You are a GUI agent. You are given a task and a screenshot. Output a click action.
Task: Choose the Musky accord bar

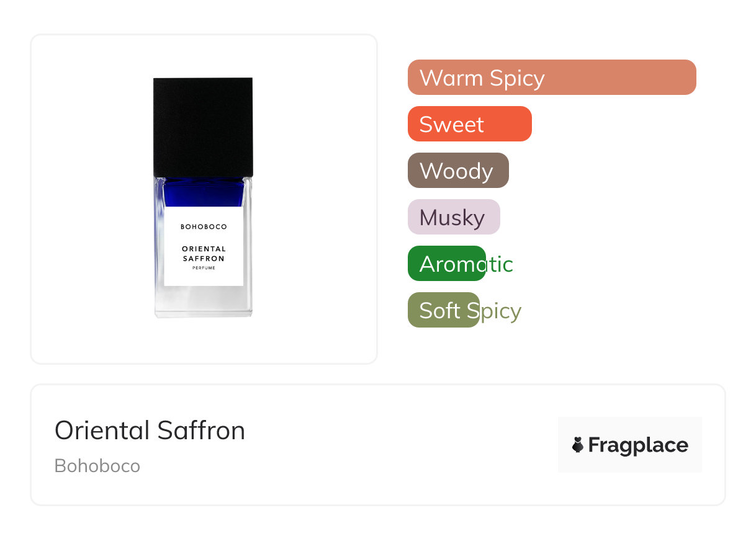pos(454,217)
